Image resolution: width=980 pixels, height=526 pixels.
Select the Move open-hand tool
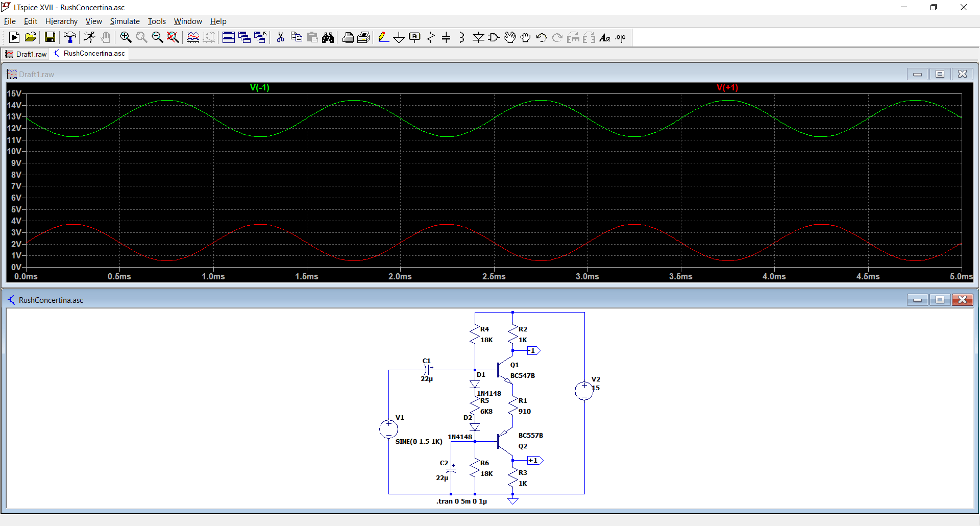tap(510, 37)
